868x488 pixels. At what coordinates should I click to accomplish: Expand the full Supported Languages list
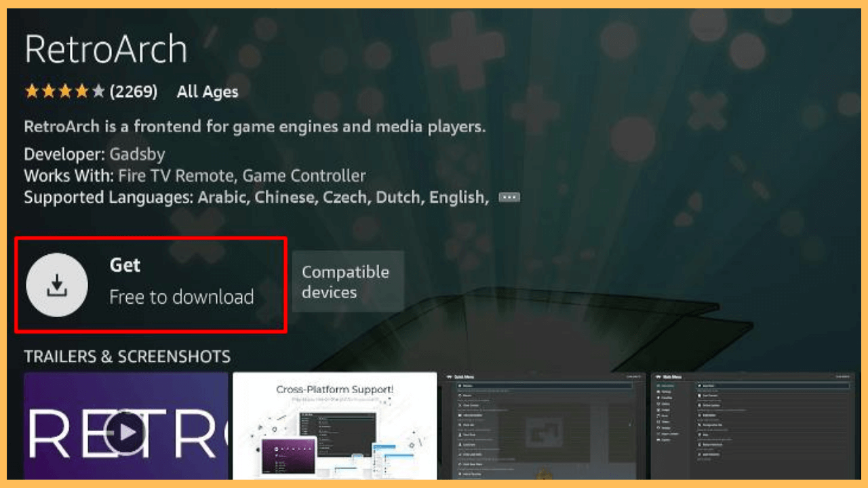pyautogui.click(x=509, y=197)
